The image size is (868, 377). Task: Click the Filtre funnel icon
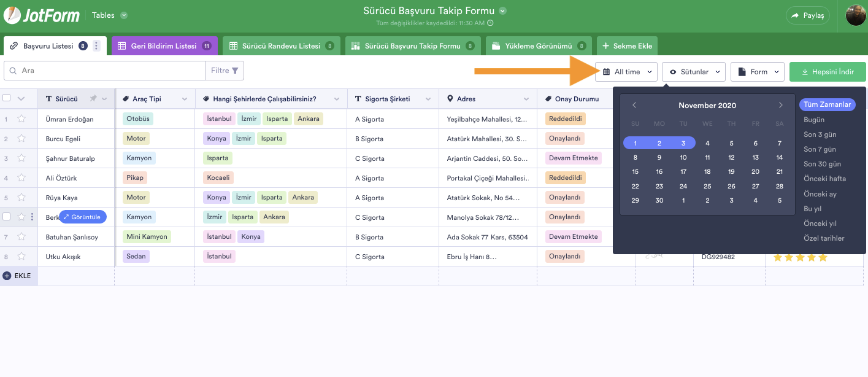[x=235, y=71]
